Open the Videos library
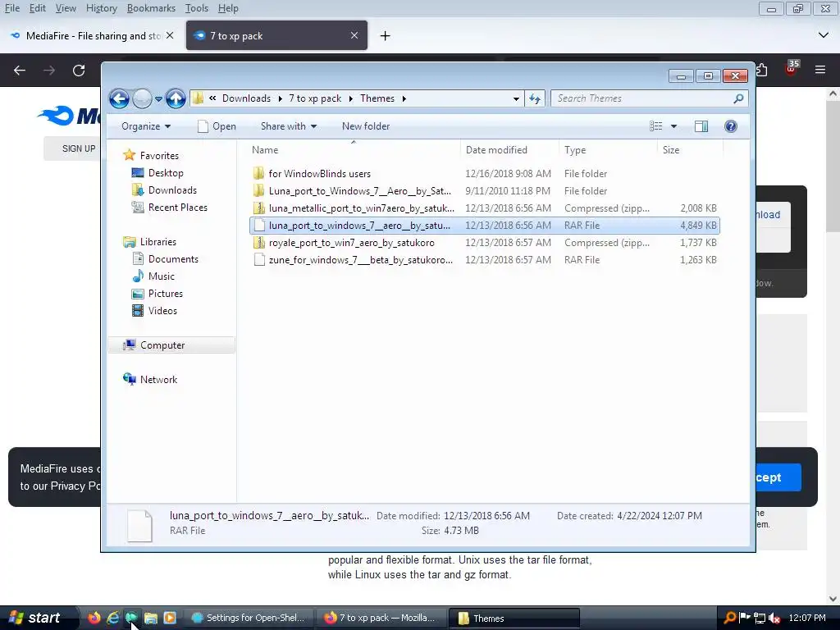 (162, 311)
